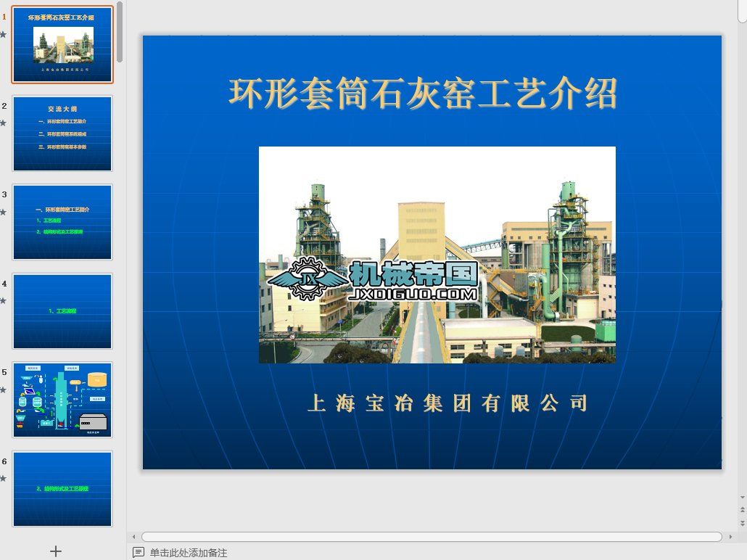Image resolution: width=747 pixels, height=560 pixels.
Task: Click the previous slide double-arrow at right edge
Action: (x=742, y=510)
